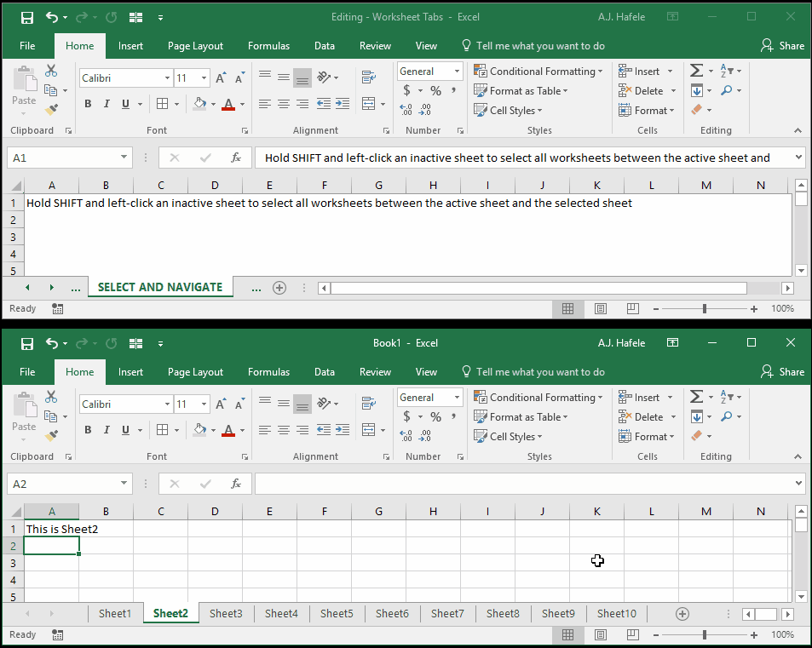Align text right in Book1 window
The height and width of the screenshot is (648, 812).
(x=302, y=430)
